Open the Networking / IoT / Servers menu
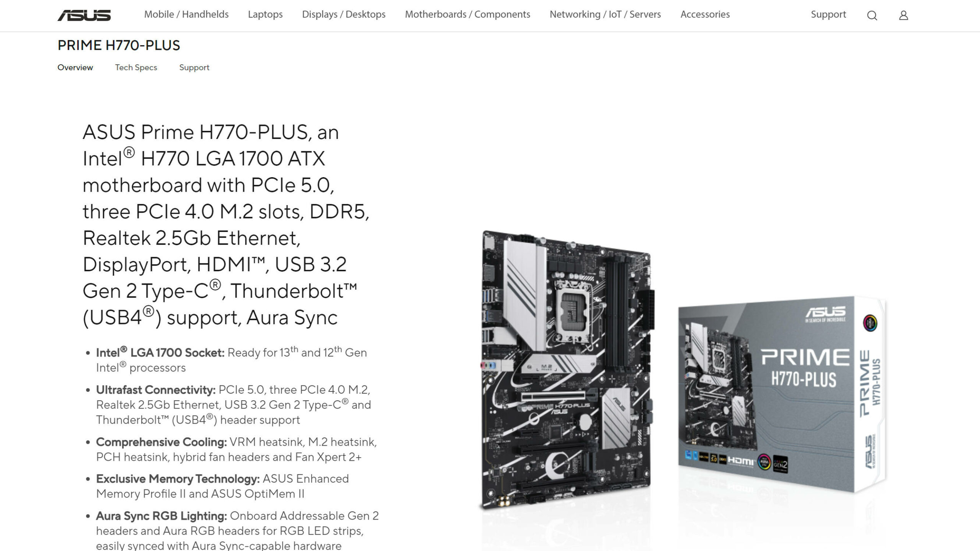This screenshot has width=980, height=551. (x=605, y=15)
